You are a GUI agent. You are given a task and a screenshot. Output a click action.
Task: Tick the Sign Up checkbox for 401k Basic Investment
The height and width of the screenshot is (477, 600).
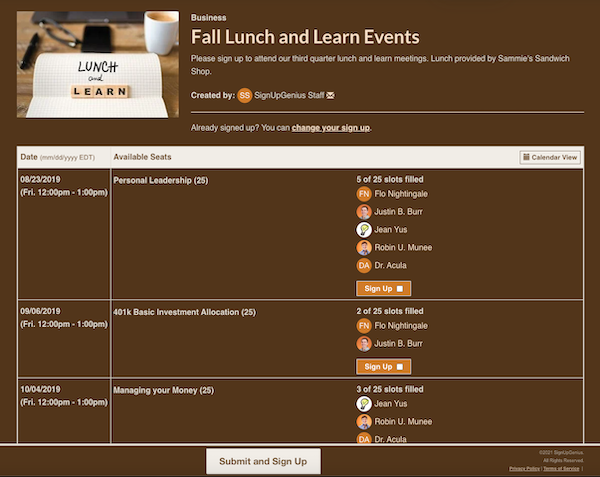(x=399, y=367)
